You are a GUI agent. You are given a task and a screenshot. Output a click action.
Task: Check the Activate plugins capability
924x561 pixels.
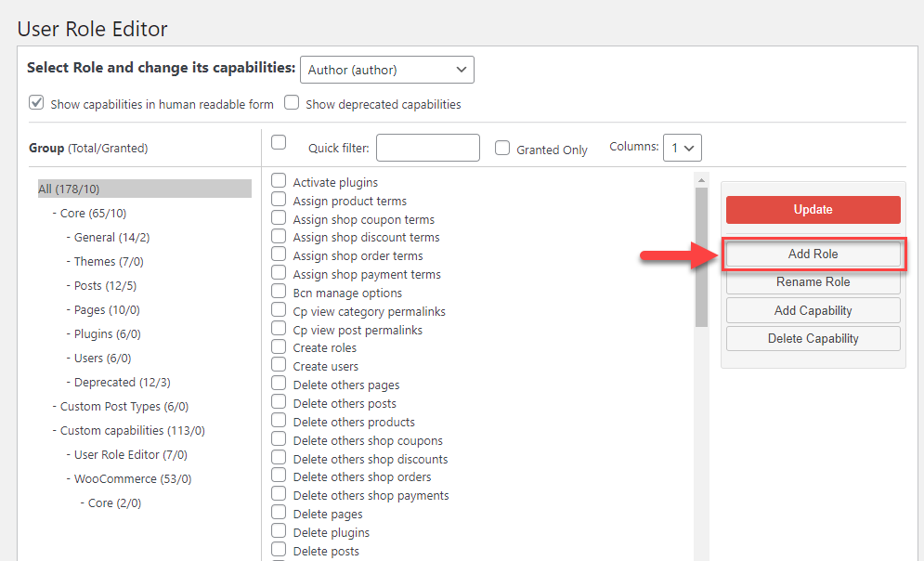coord(279,180)
